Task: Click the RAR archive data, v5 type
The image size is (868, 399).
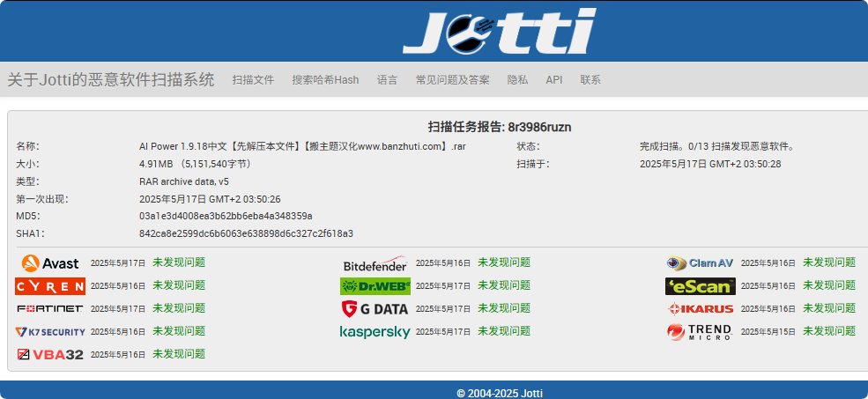Action: pyautogui.click(x=184, y=181)
